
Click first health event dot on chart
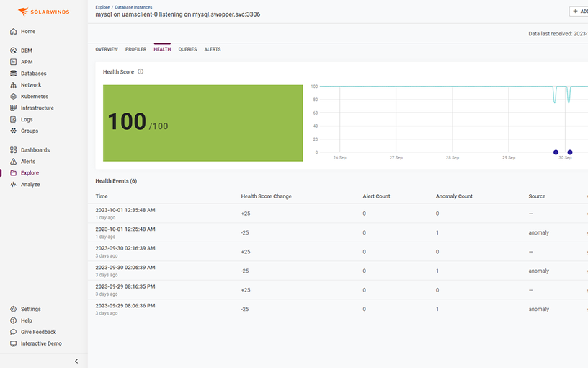(x=556, y=152)
